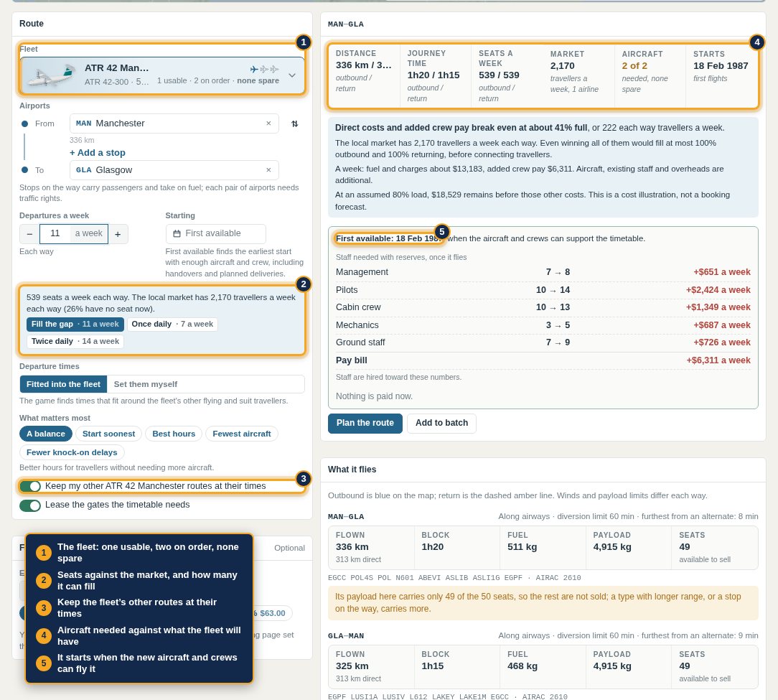Click annotation marker number 4
778x700 pixels.
(x=756, y=42)
